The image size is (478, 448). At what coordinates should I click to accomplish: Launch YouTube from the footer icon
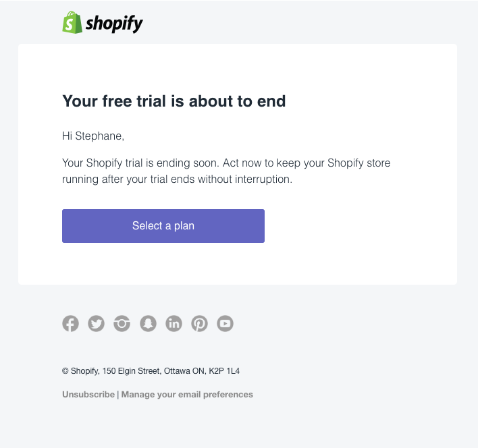(x=225, y=324)
